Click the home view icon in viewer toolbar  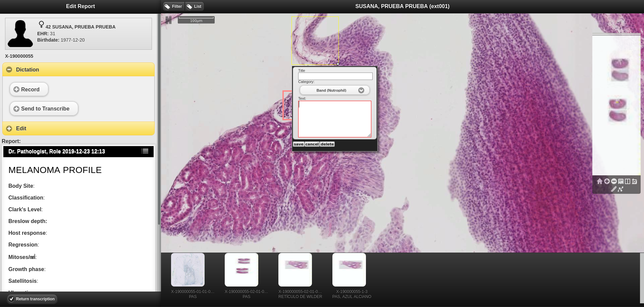[x=599, y=181]
